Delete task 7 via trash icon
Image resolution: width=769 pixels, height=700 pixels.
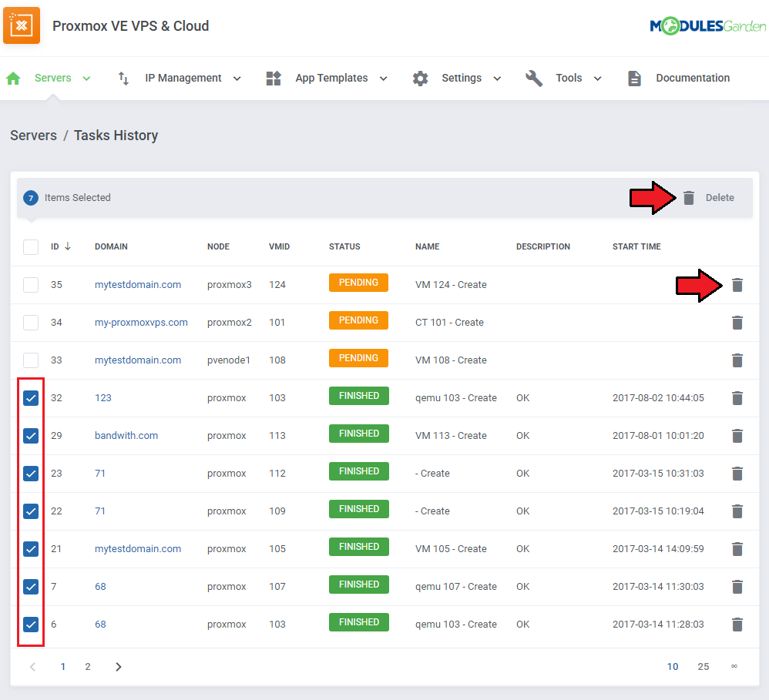(x=737, y=587)
